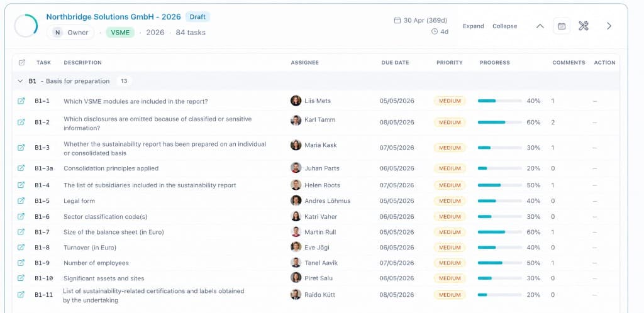Sort by the Task column header
644x313 pixels.
tap(43, 62)
